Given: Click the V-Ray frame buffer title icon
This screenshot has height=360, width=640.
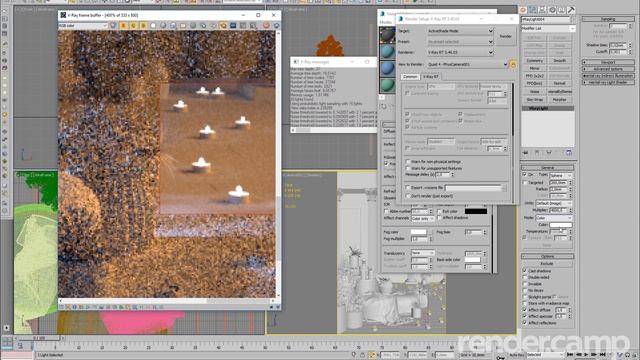Looking at the screenshot, I should click(63, 15).
